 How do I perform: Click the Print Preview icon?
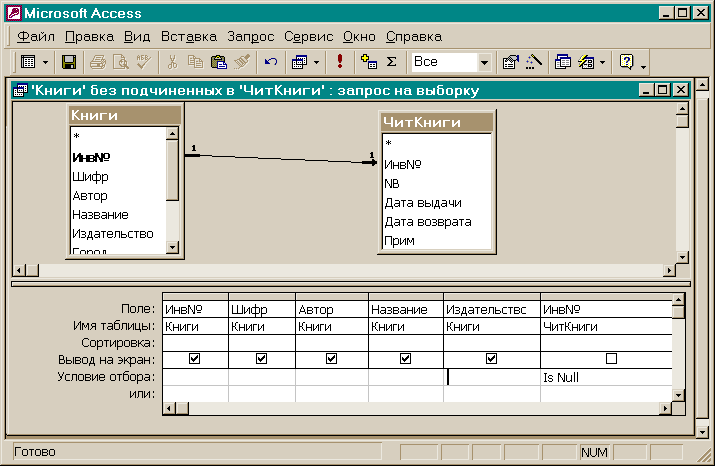click(120, 62)
